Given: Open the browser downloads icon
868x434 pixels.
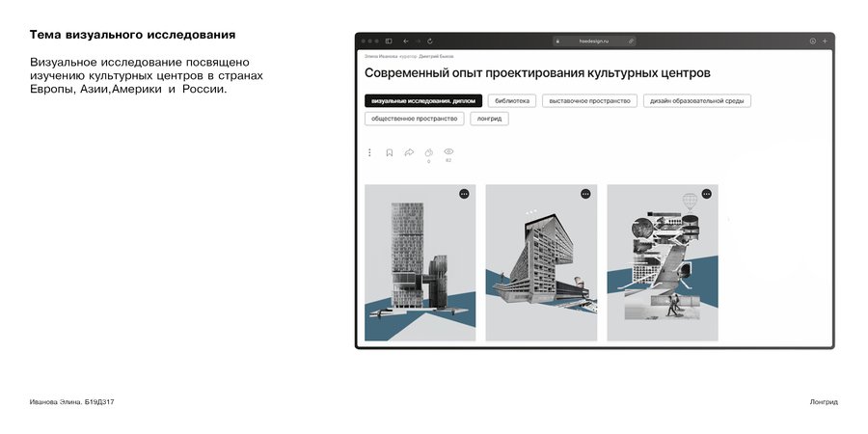Looking at the screenshot, I should click(813, 41).
